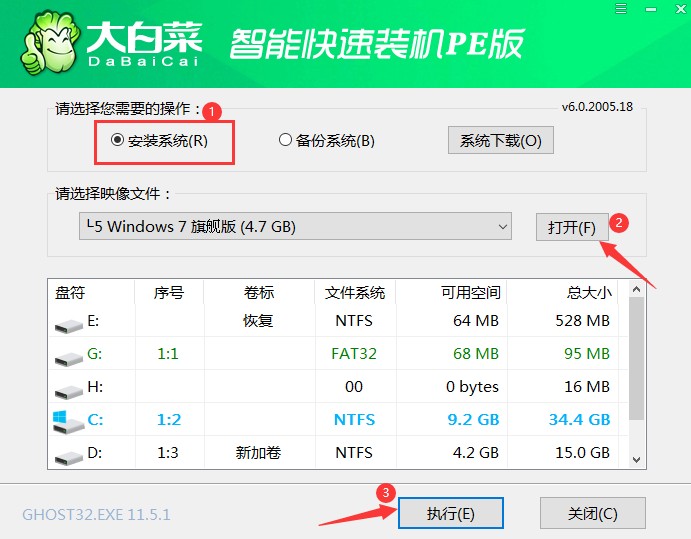
Task: Click the C: Windows system drive icon
Action: click(68, 421)
